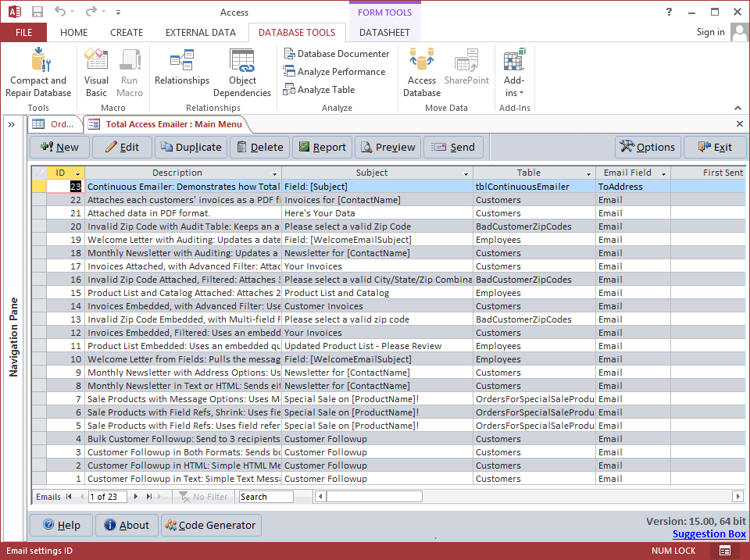Image resolution: width=750 pixels, height=560 pixels.
Task: Click the Redo icon
Action: pyautogui.click(x=91, y=12)
